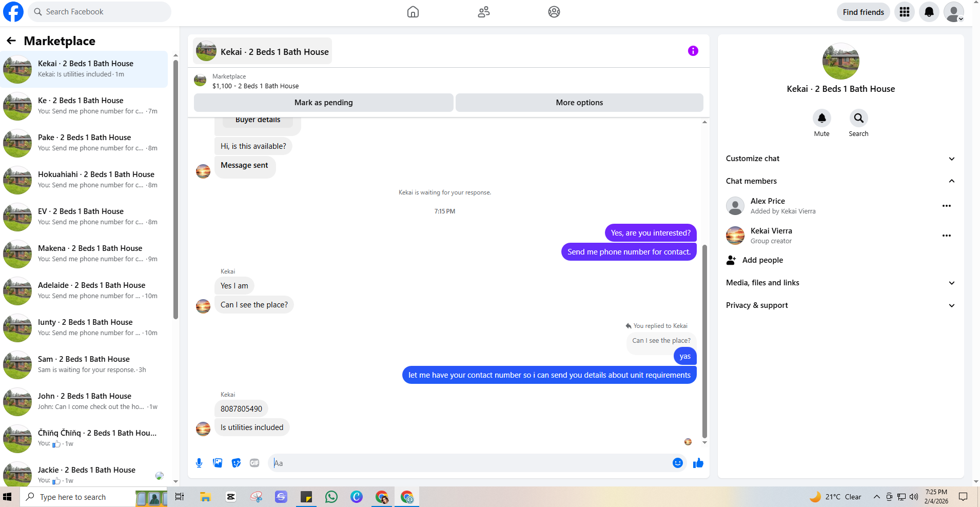
Task: Open Groups icon in top navigation
Action: click(x=554, y=12)
